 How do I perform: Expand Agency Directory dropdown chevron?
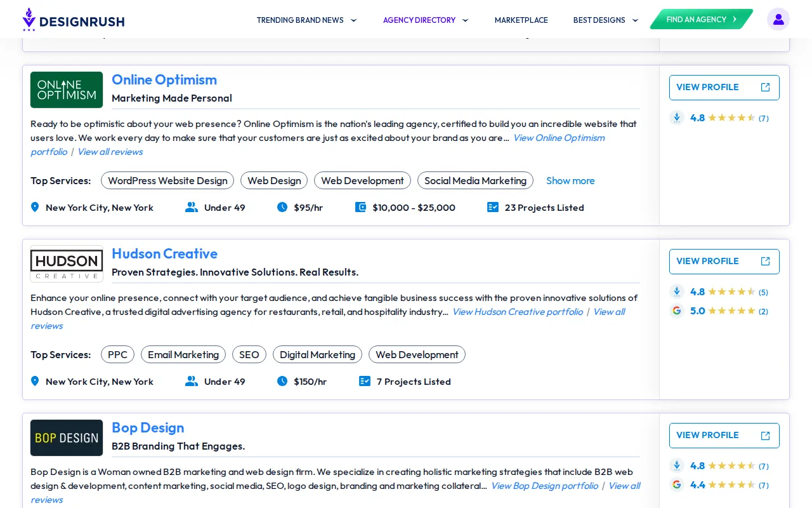pos(465,20)
